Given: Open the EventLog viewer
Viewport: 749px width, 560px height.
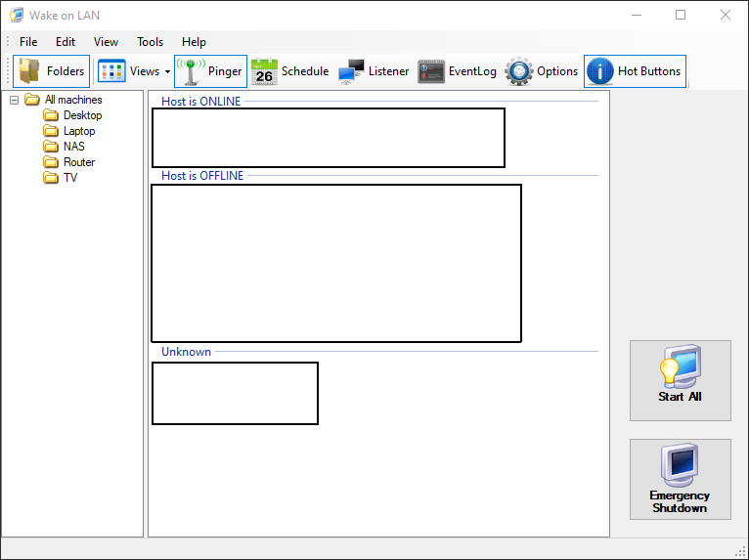Looking at the screenshot, I should (x=457, y=71).
